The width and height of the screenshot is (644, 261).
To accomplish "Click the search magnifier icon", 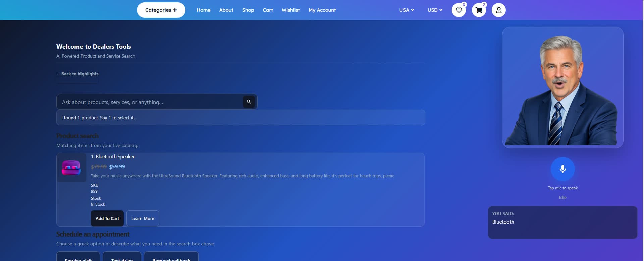I will 249,102.
